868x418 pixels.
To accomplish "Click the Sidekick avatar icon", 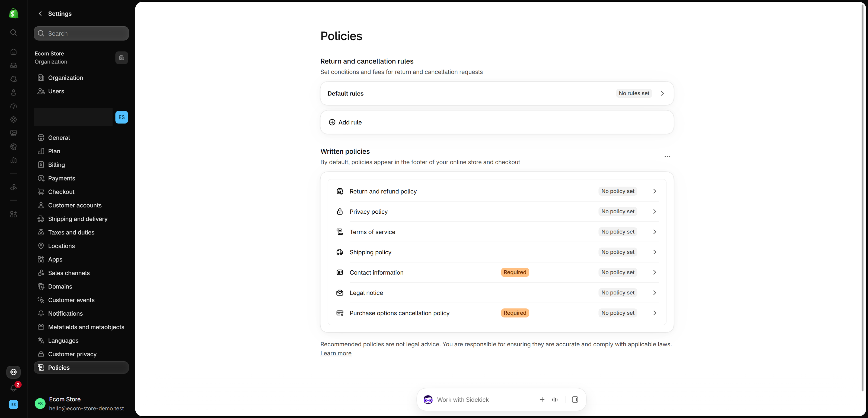I will (428, 400).
